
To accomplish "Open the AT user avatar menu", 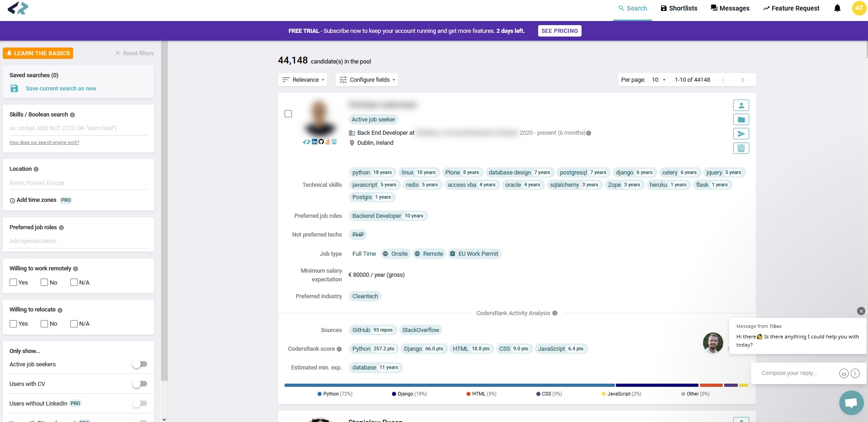I will (859, 8).
